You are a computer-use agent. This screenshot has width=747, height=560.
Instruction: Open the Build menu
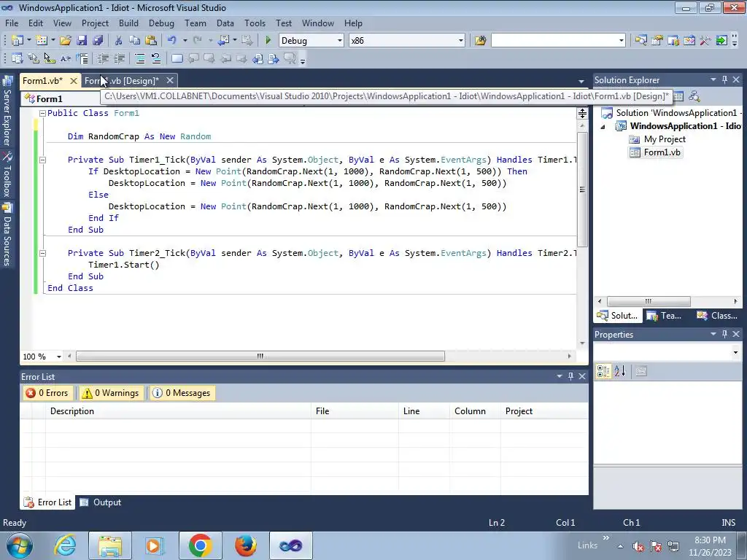(128, 23)
